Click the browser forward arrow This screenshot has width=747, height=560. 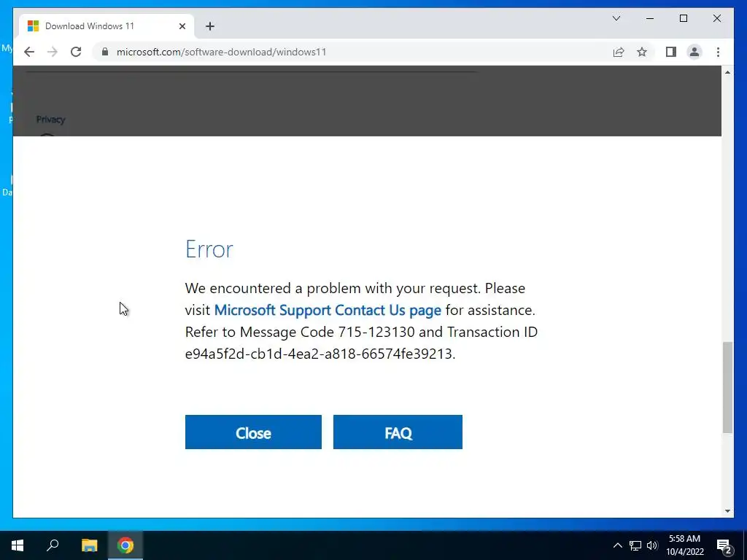click(x=53, y=52)
